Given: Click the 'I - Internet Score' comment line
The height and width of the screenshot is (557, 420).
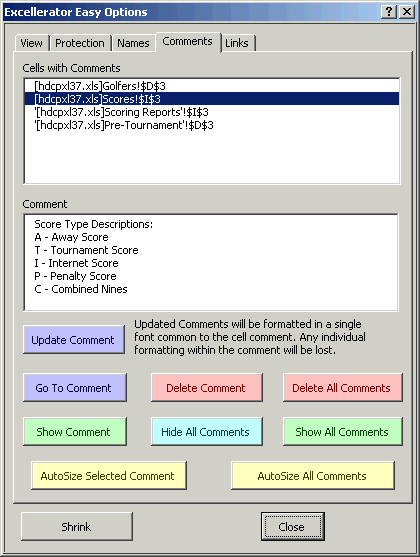Looking at the screenshot, I should (x=76, y=263).
